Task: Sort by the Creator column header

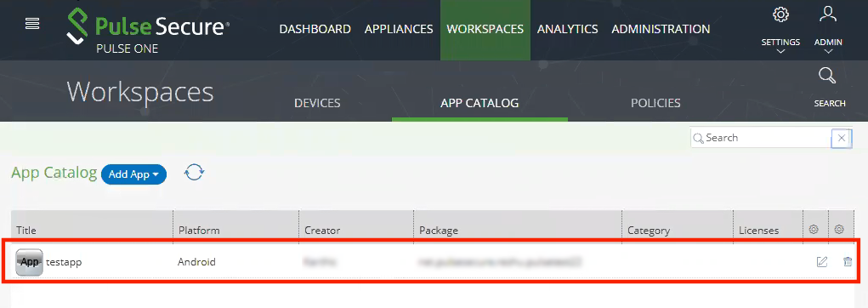Action: (x=322, y=231)
